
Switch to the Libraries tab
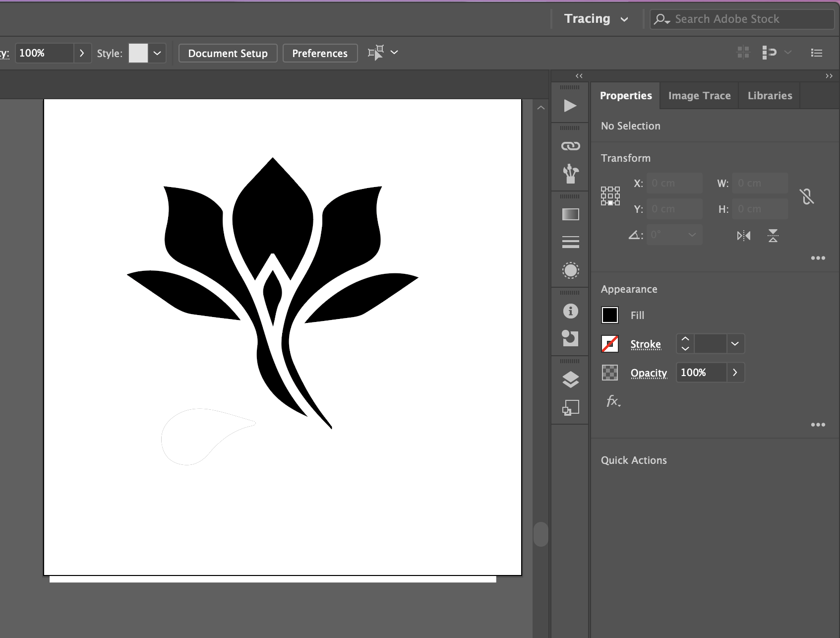tap(770, 96)
